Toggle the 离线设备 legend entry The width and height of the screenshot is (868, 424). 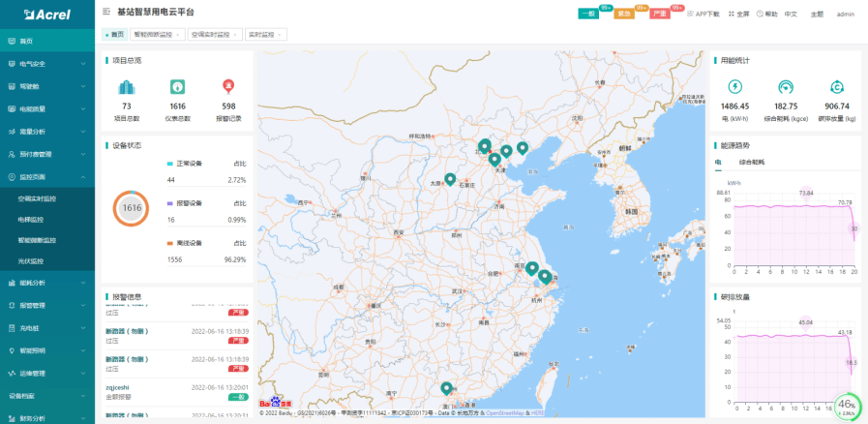189,243
